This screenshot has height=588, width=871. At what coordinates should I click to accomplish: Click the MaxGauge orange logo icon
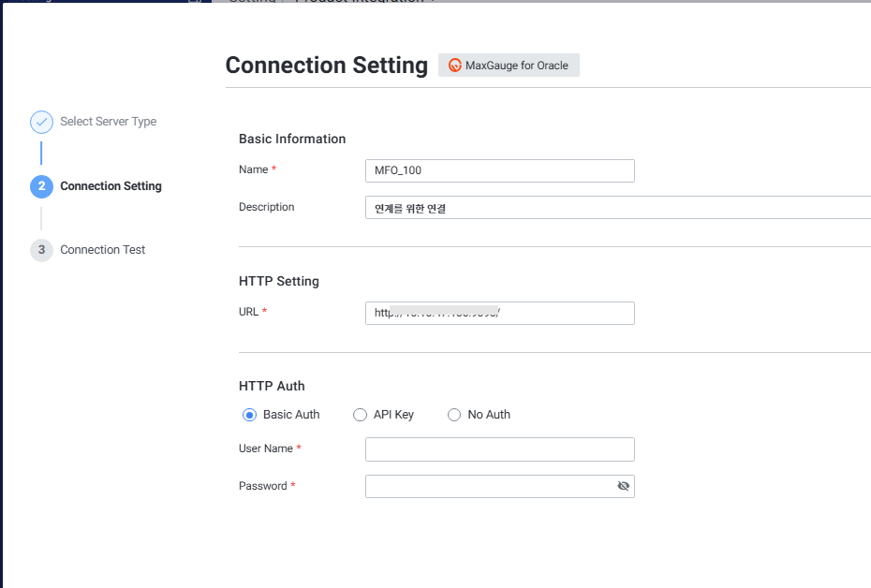pyautogui.click(x=455, y=66)
